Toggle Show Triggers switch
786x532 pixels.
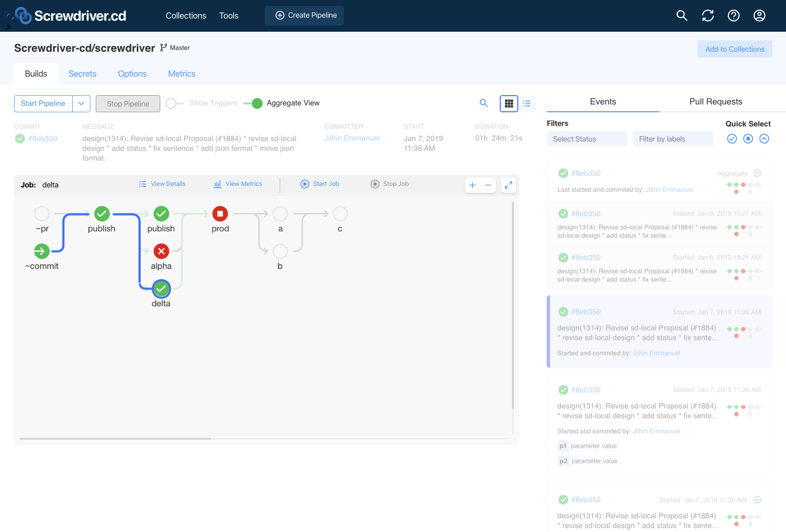[174, 103]
